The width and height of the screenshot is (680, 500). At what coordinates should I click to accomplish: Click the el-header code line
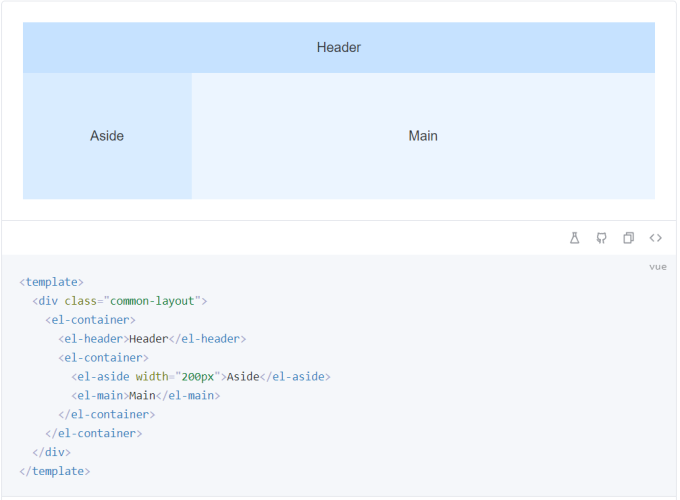[152, 339]
